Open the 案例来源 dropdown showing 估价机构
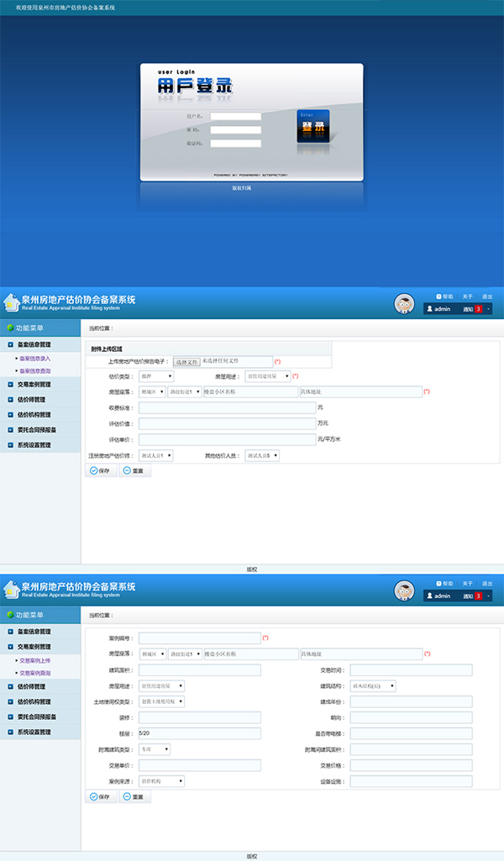This screenshot has width=504, height=861. point(161,781)
